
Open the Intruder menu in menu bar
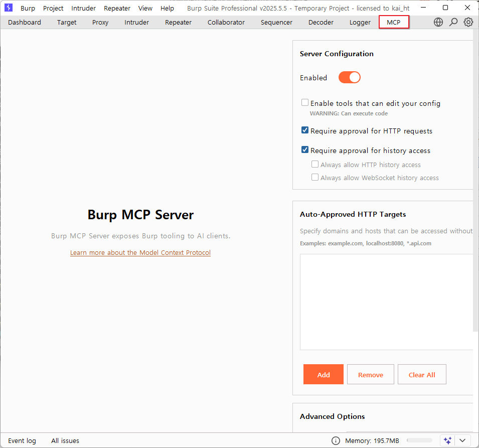(x=83, y=8)
